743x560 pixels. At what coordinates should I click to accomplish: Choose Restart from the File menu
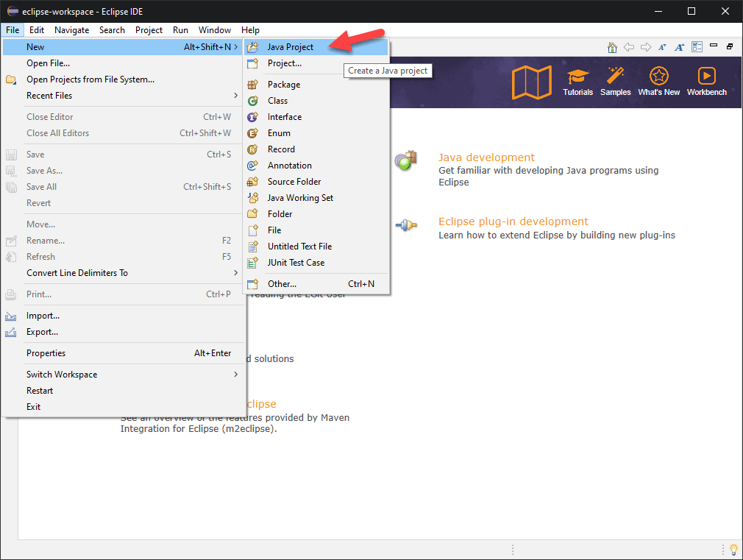pos(124,391)
